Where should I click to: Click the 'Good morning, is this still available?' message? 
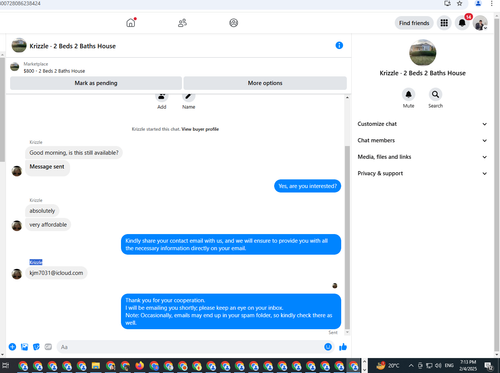pyautogui.click(x=74, y=153)
